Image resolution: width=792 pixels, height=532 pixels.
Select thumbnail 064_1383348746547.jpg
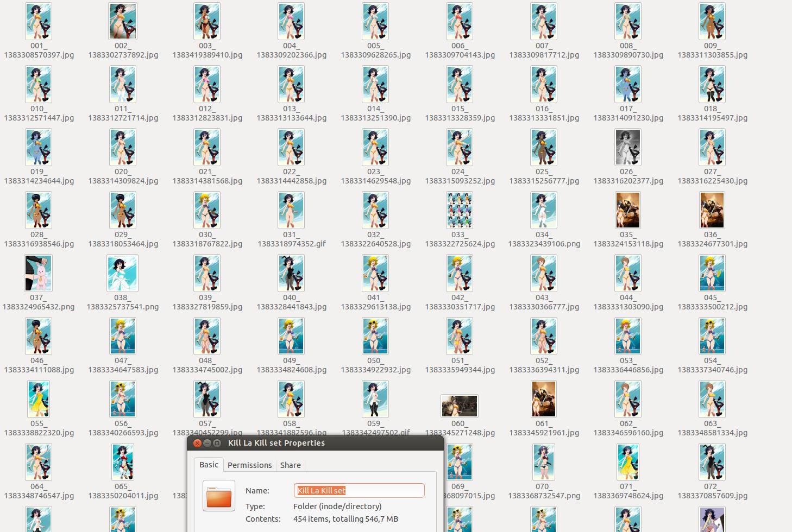pyautogui.click(x=39, y=462)
